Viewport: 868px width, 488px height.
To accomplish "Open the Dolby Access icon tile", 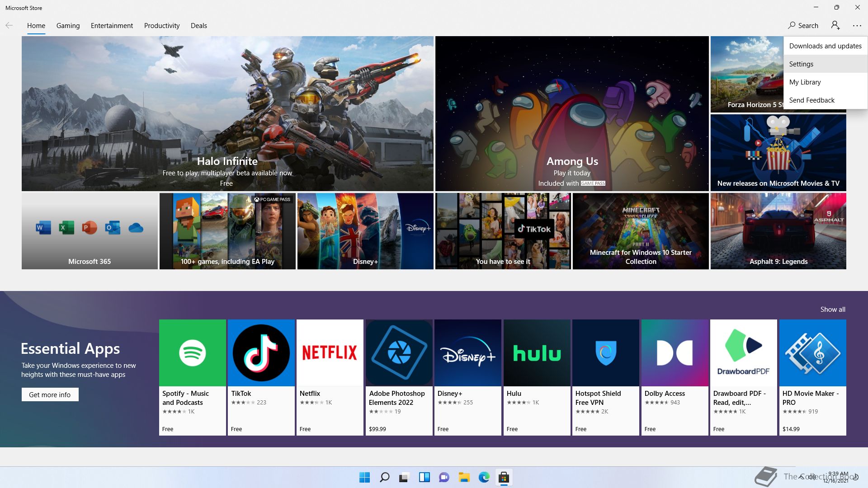I will click(x=675, y=353).
